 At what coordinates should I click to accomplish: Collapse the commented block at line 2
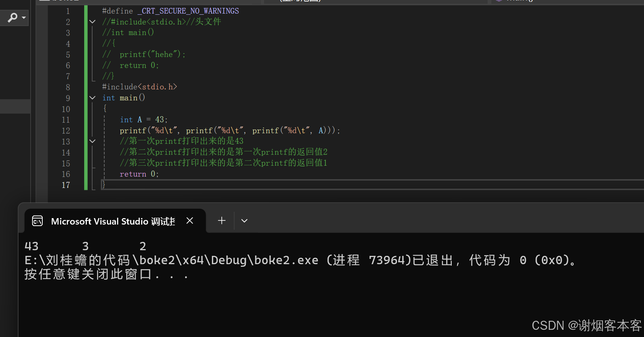[x=93, y=22]
